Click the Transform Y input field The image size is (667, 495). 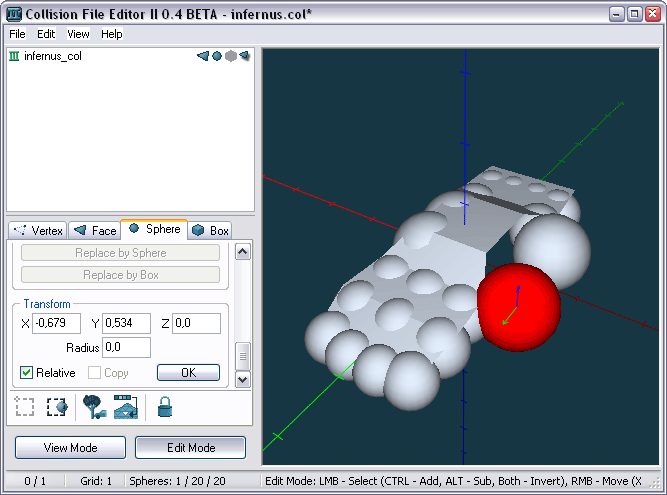pyautogui.click(x=126, y=323)
